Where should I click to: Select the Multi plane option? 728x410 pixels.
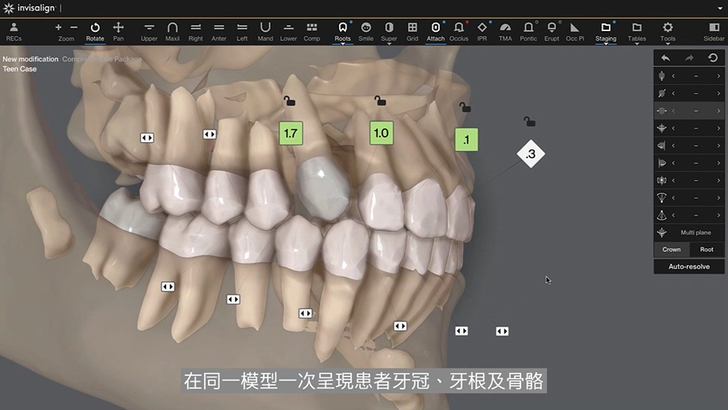[689, 232]
